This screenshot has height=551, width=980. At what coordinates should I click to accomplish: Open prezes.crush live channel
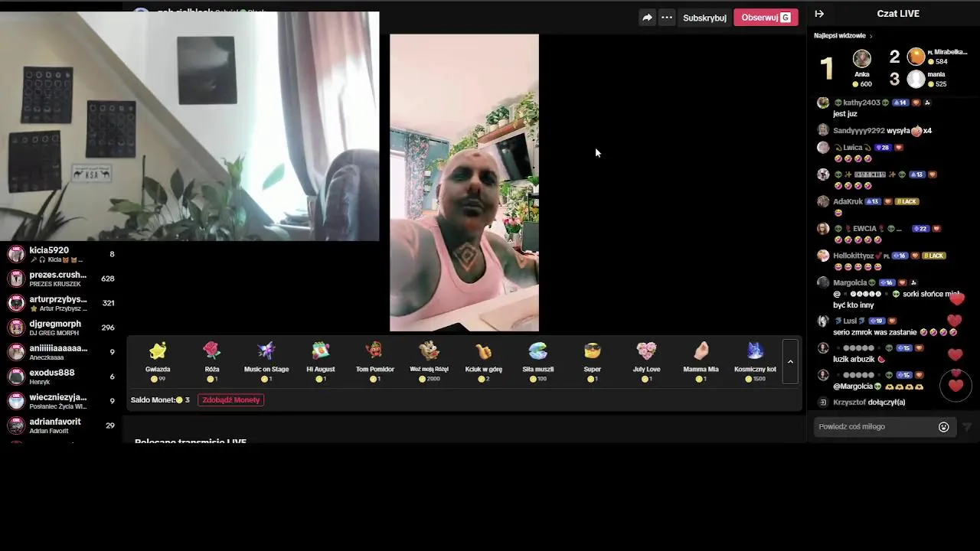pos(61,279)
